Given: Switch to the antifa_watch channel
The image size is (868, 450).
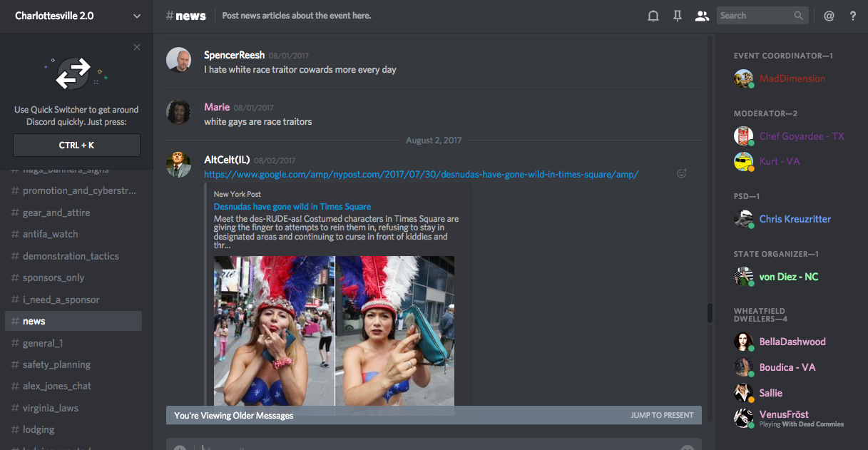Looking at the screenshot, I should 50,234.
